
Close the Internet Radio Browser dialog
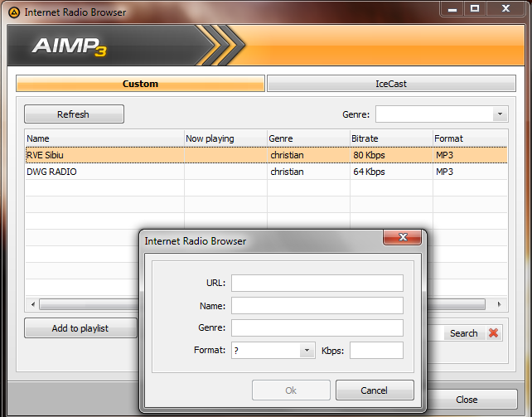tap(403, 237)
